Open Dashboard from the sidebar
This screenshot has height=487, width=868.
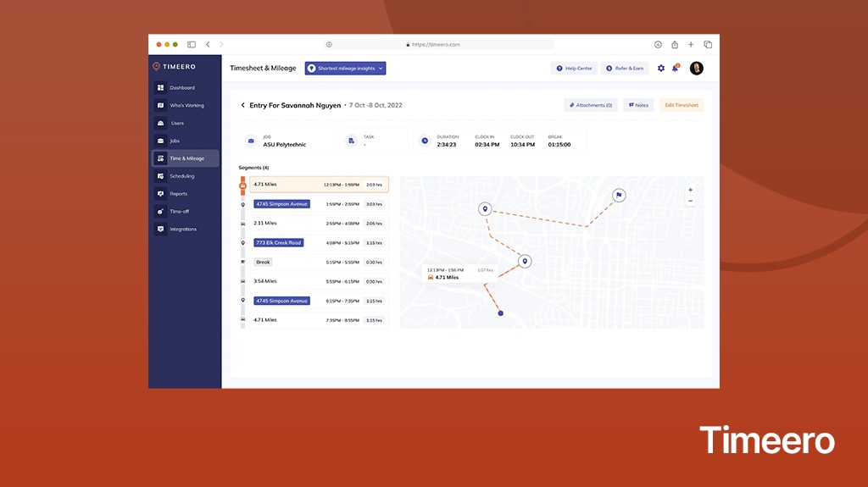pyautogui.click(x=184, y=87)
